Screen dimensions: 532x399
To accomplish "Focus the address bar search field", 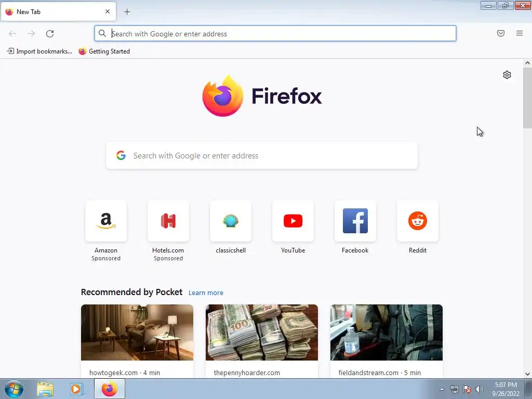I will 275,34.
